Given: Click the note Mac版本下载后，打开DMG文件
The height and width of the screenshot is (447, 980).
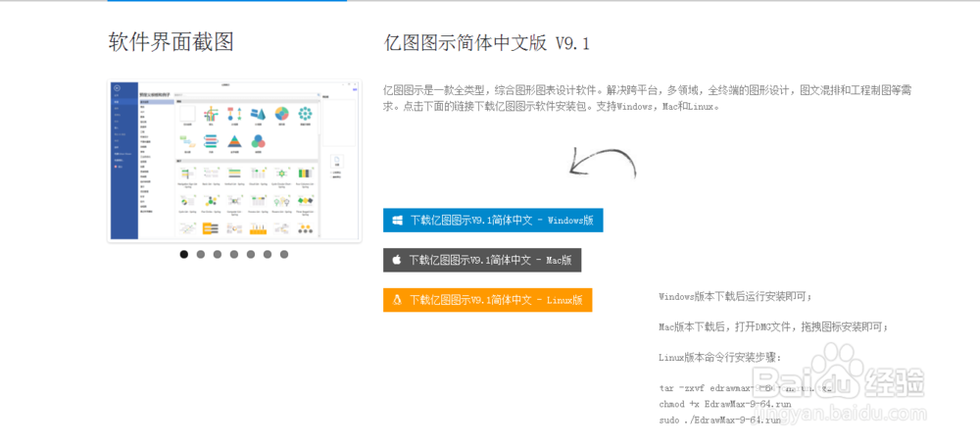Looking at the screenshot, I should (x=774, y=327).
